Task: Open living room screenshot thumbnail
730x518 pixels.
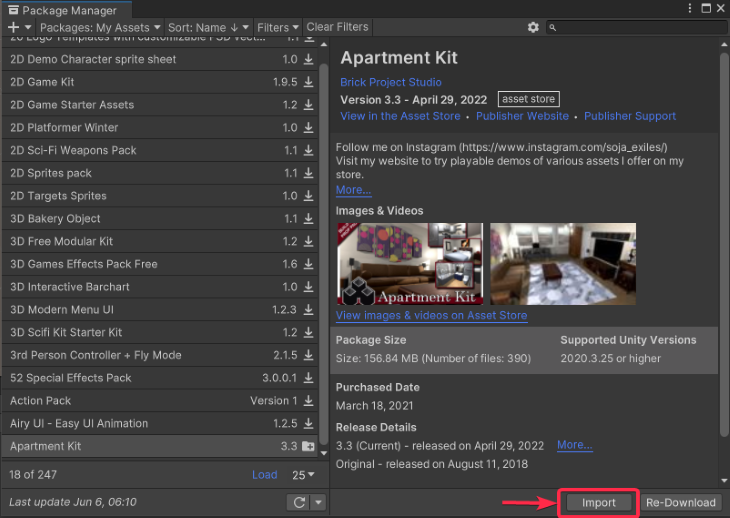Action: pos(563,264)
